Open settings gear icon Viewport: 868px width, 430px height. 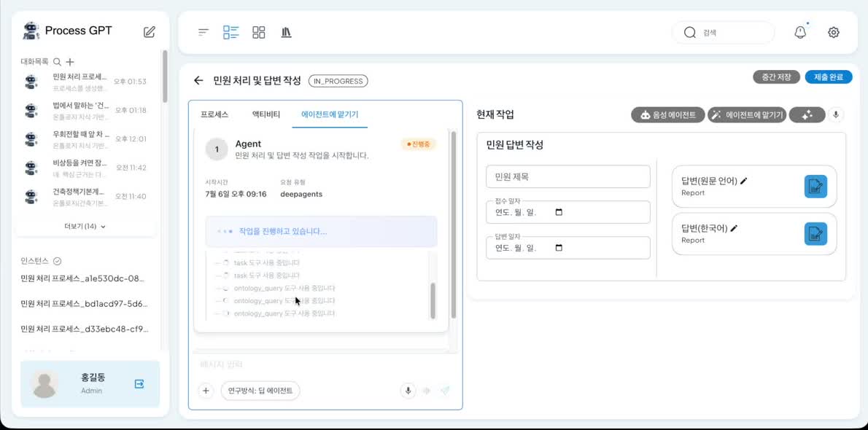pos(834,32)
